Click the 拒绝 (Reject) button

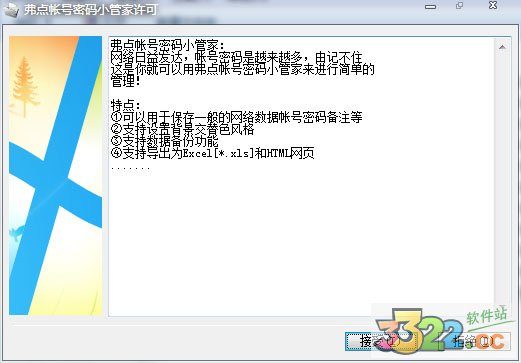point(475,341)
